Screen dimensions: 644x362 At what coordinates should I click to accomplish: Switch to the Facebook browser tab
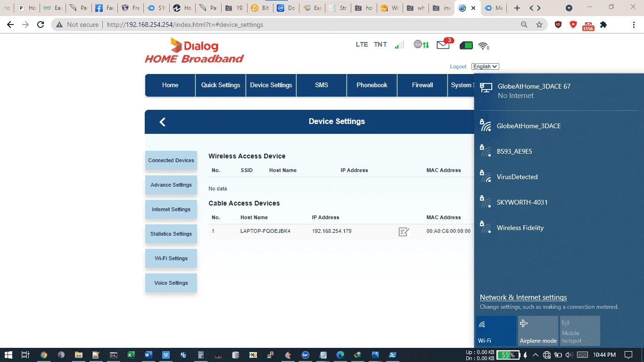[x=104, y=8]
